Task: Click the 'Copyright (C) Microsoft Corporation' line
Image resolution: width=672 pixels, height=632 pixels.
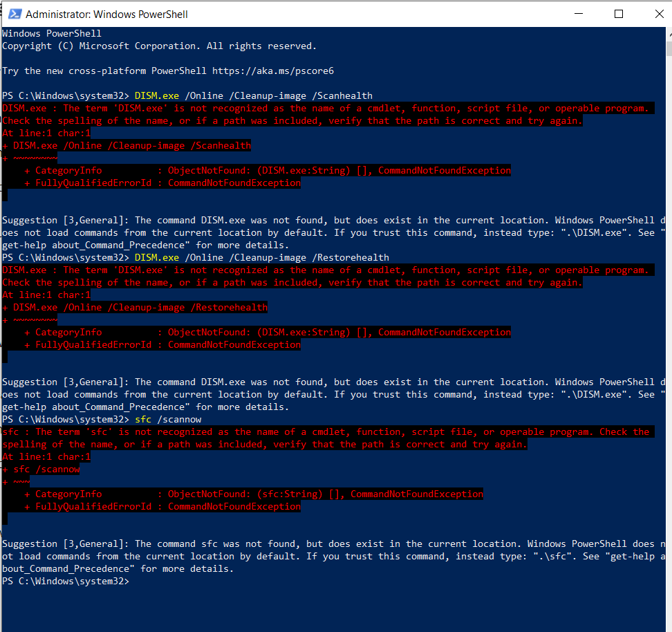Action: coord(159,46)
